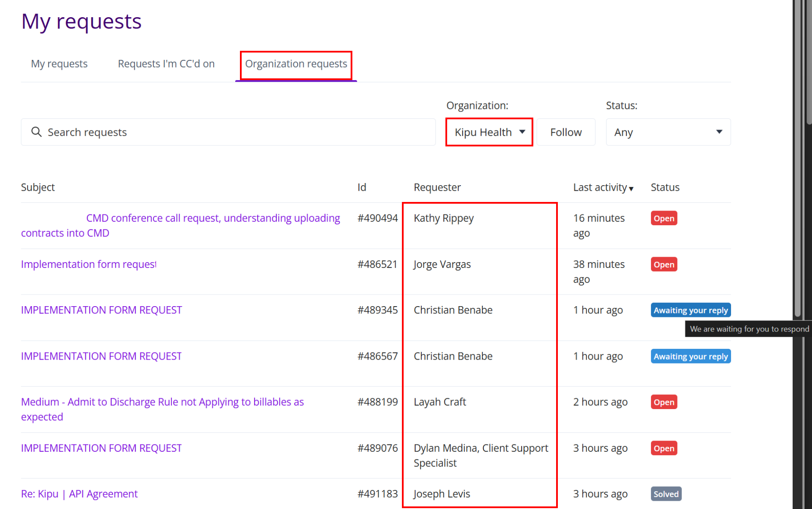Click the Last activity sort arrow
Screen dimensions: 812x509
click(631, 189)
